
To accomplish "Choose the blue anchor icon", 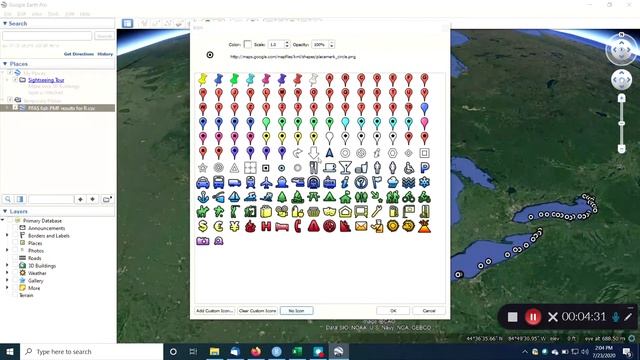I will pyautogui.click(x=203, y=197).
